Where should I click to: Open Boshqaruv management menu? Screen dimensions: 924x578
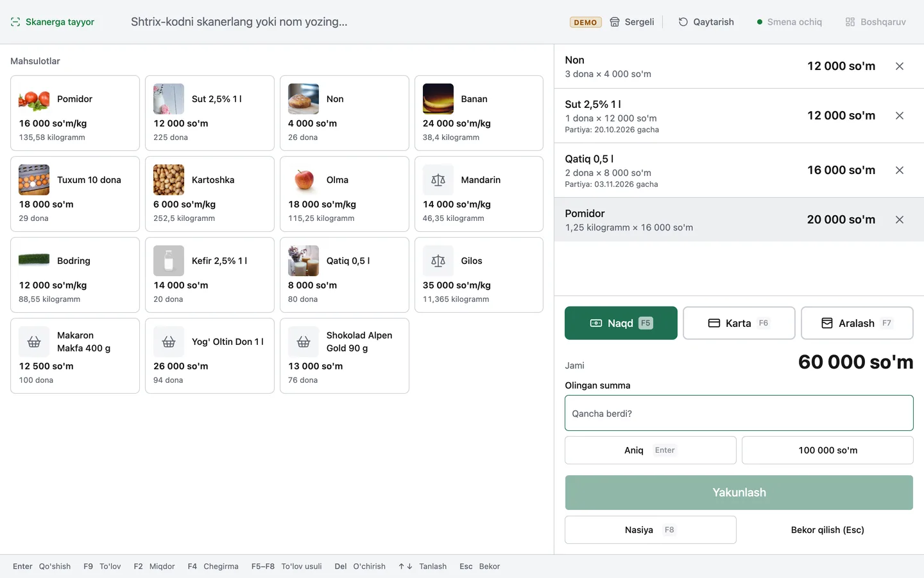point(876,22)
